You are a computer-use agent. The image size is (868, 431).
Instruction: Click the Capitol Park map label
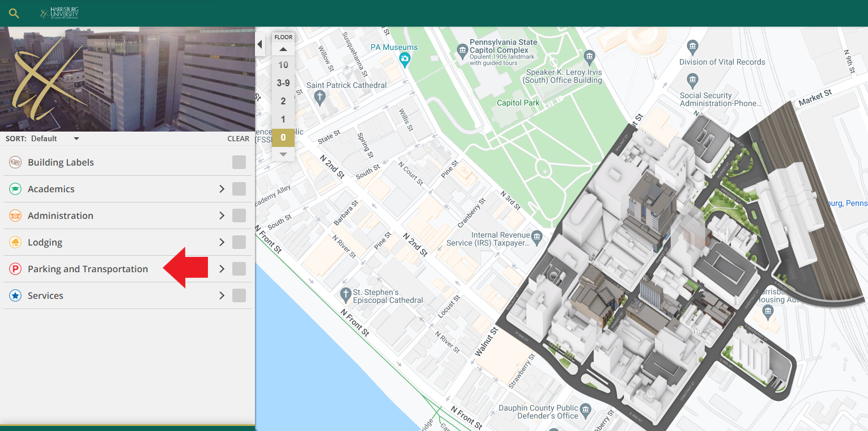click(518, 103)
